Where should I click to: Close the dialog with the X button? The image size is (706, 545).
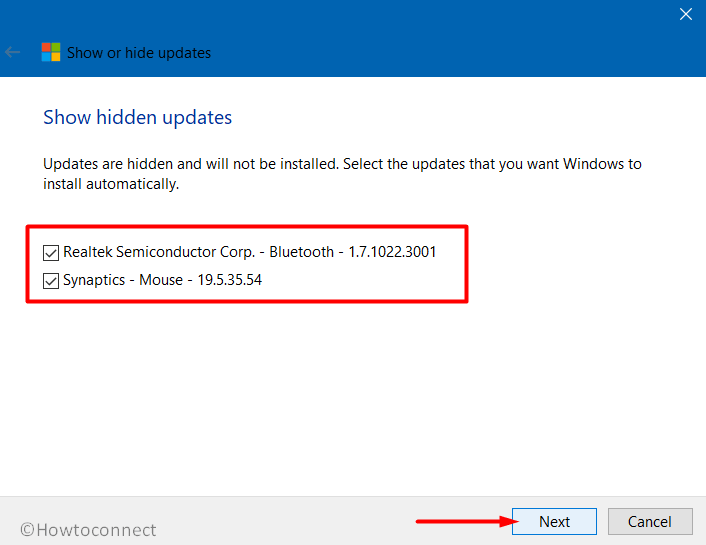pyautogui.click(x=686, y=14)
